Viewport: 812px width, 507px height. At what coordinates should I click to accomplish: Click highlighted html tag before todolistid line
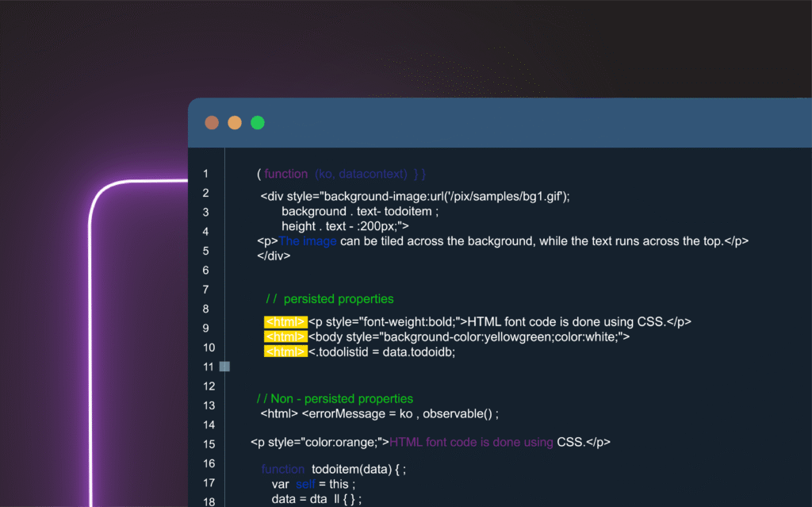pos(285,352)
